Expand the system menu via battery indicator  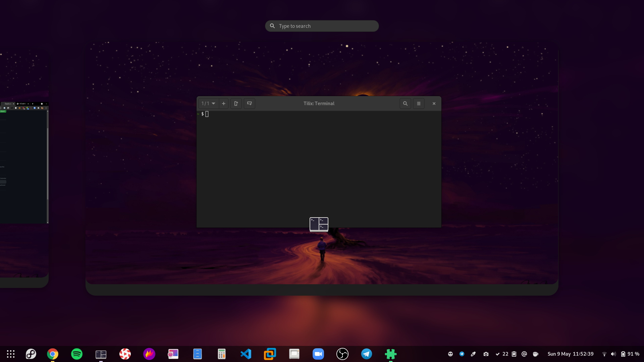[x=623, y=354]
